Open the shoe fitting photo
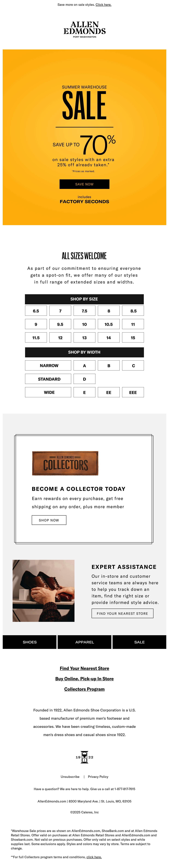Viewport: 169px width, 868px height. [43, 591]
